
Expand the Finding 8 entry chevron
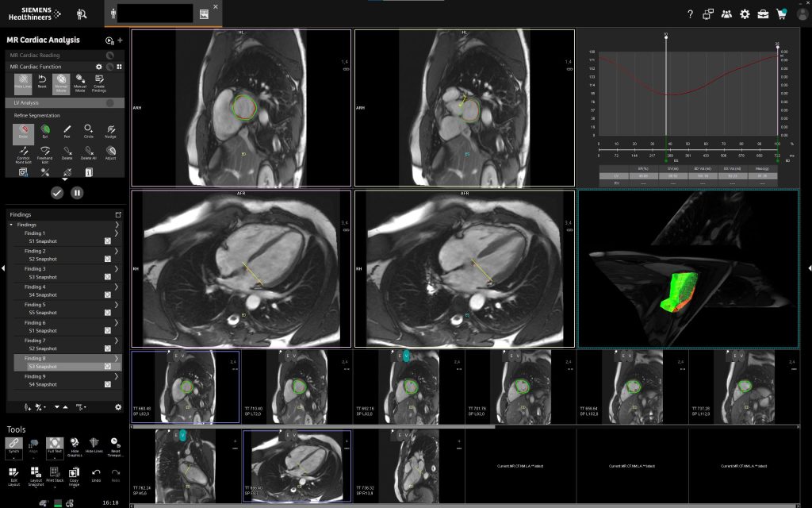116,359
